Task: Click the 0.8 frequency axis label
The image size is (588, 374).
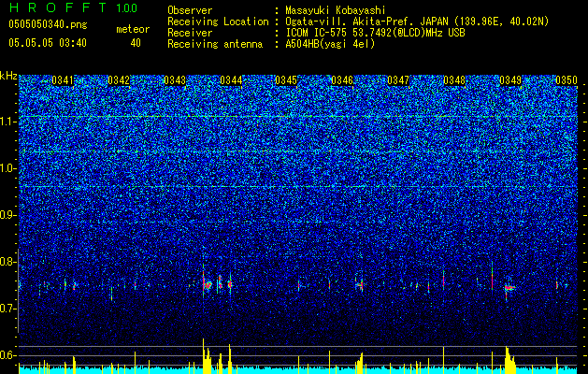Action: coord(7,262)
